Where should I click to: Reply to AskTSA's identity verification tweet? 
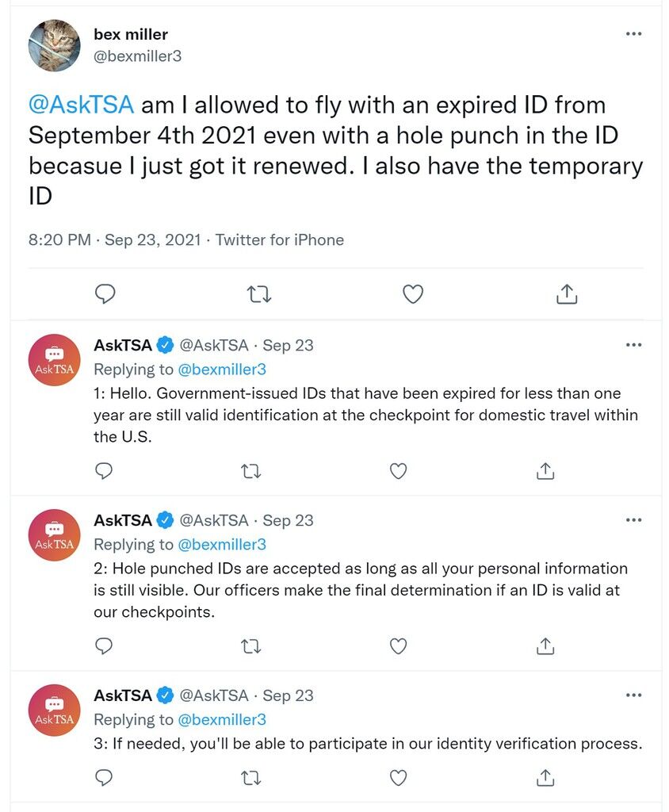coord(104,777)
